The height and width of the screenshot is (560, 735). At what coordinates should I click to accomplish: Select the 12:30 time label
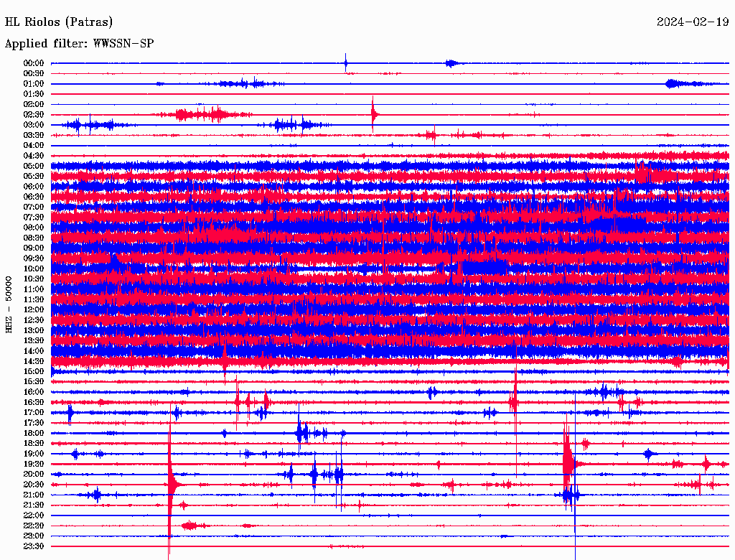tap(34, 320)
